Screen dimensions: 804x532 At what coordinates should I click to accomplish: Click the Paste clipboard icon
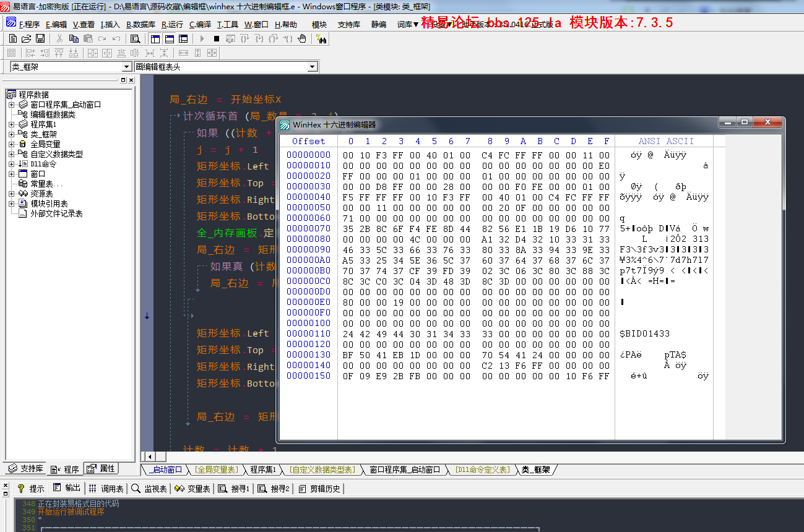pos(88,38)
